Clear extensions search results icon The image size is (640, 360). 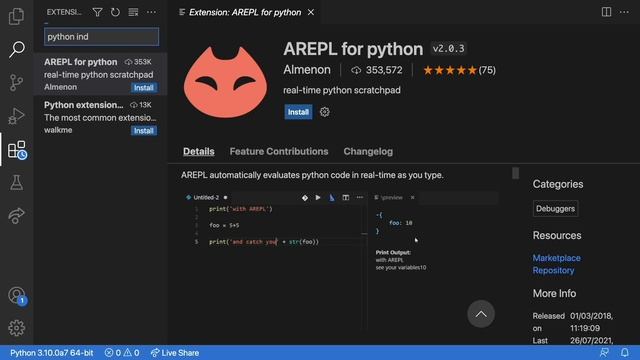[x=133, y=12]
